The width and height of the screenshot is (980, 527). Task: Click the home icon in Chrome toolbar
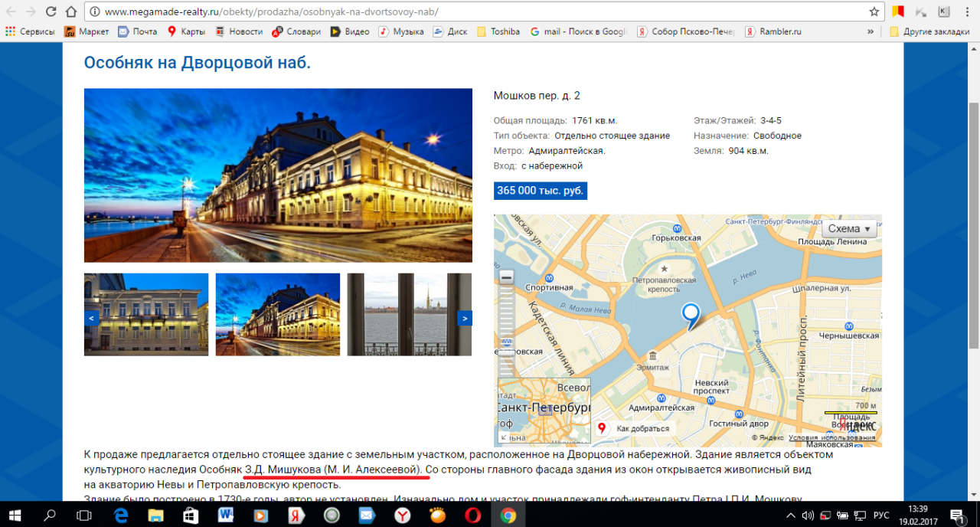pyautogui.click(x=70, y=12)
